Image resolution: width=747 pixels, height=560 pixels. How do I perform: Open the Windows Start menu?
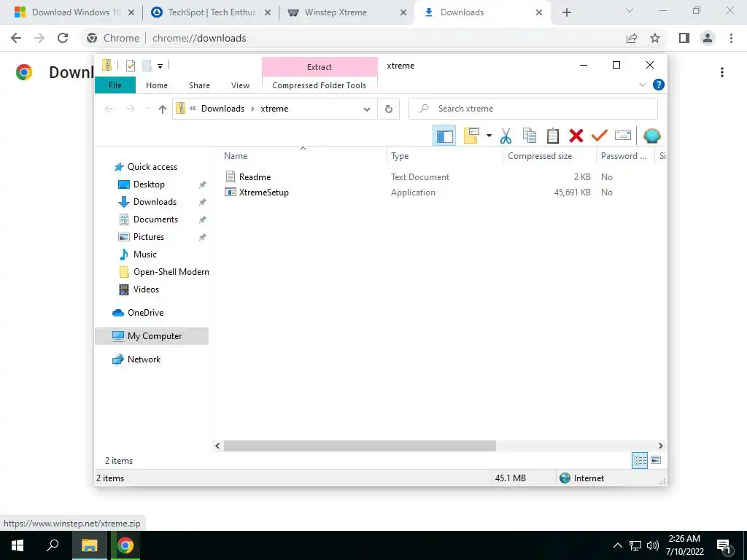[x=18, y=545]
